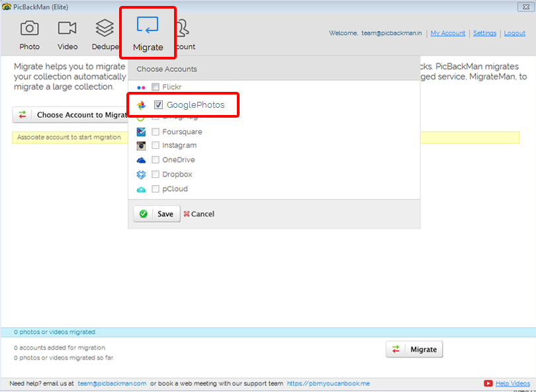Open the Settings link
The width and height of the screenshot is (536, 392).
(484, 34)
